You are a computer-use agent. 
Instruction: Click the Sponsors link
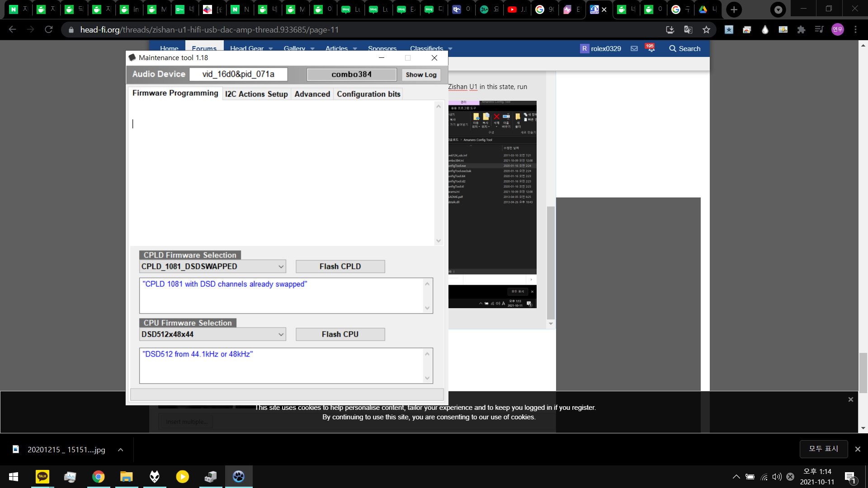click(x=382, y=48)
